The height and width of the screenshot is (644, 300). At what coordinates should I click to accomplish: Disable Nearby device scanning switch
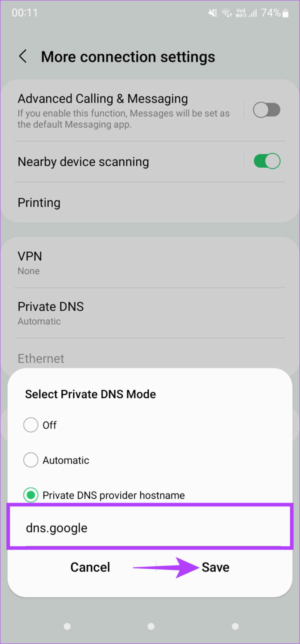266,161
